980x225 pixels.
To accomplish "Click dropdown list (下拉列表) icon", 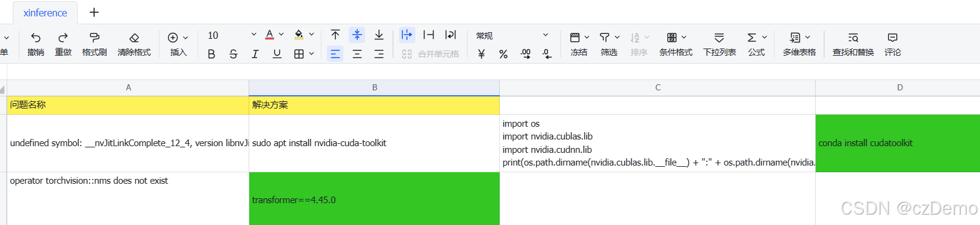I will click(719, 38).
